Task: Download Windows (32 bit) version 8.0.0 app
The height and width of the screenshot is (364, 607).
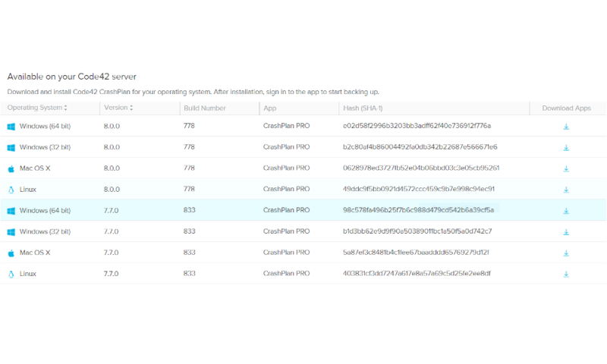Action: point(566,148)
